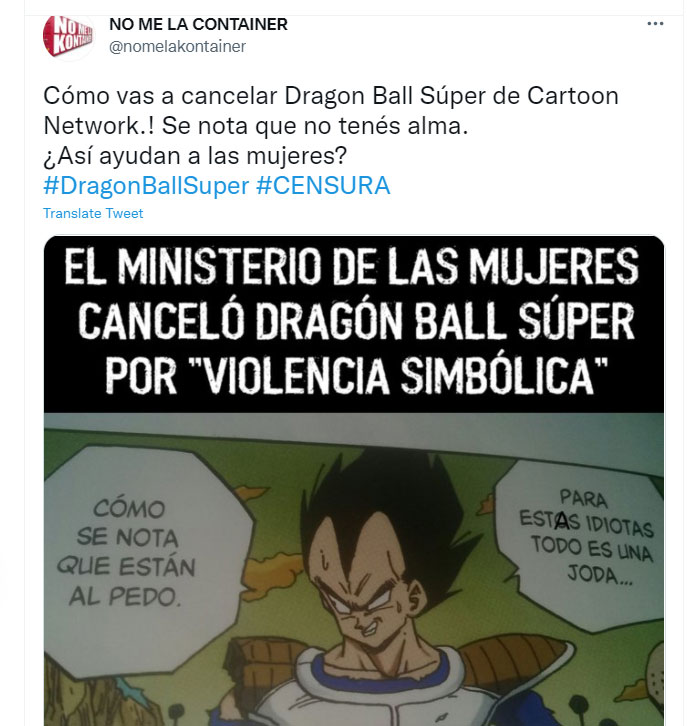Select the tweet line starting 'Cómo vas a cancelar'
687x726 pixels.
pyautogui.click(x=331, y=96)
